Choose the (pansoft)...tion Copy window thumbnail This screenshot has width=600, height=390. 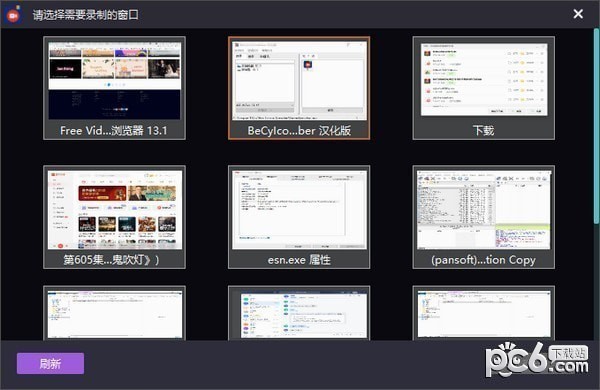point(484,217)
